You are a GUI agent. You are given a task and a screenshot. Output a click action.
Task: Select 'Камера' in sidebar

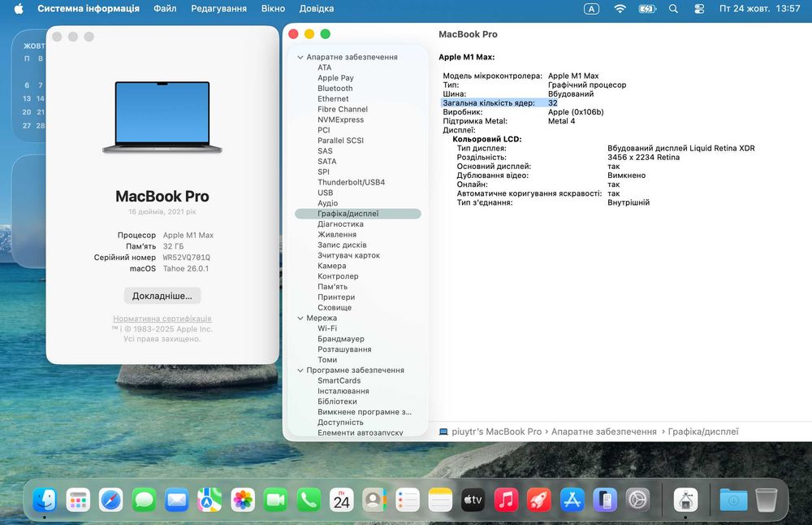tap(332, 266)
